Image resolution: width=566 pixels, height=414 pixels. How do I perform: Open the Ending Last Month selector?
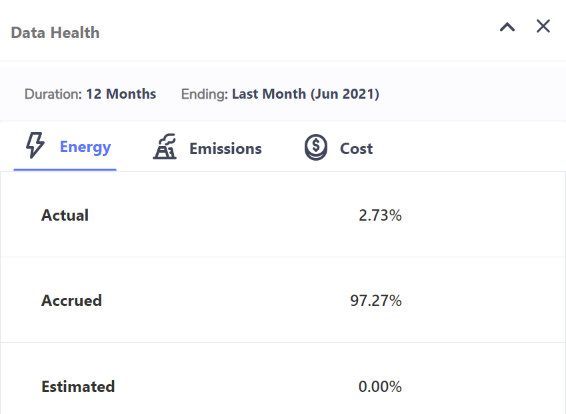click(280, 94)
